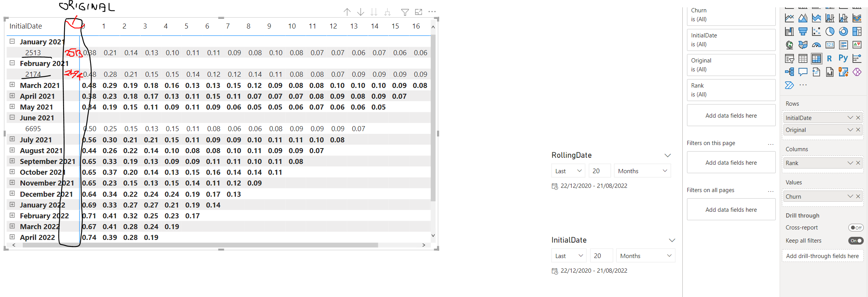Open Months unit dropdown in RollingDate slicer
This screenshot has width=868, height=297.
[x=642, y=171]
